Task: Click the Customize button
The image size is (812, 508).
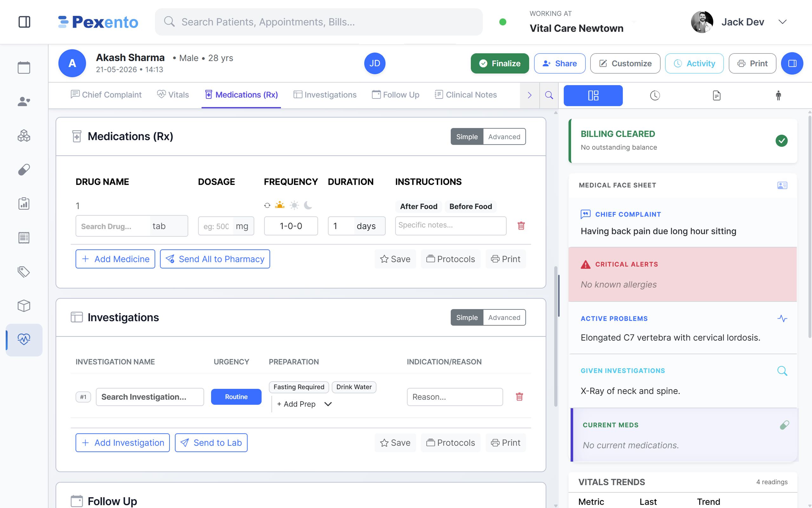Action: [x=625, y=63]
